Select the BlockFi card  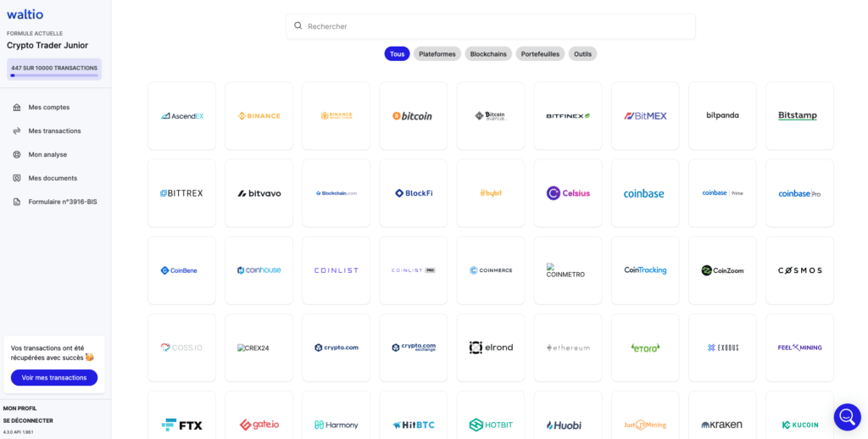point(413,193)
